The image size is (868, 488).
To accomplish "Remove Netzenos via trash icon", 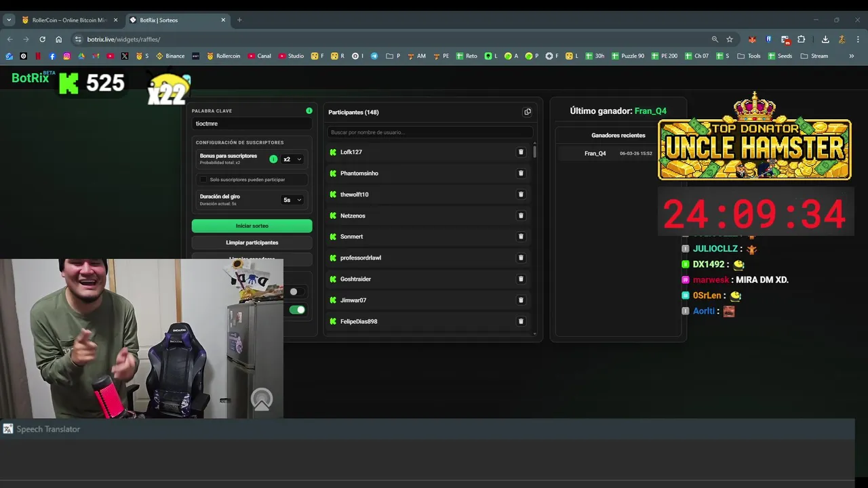I will point(521,216).
